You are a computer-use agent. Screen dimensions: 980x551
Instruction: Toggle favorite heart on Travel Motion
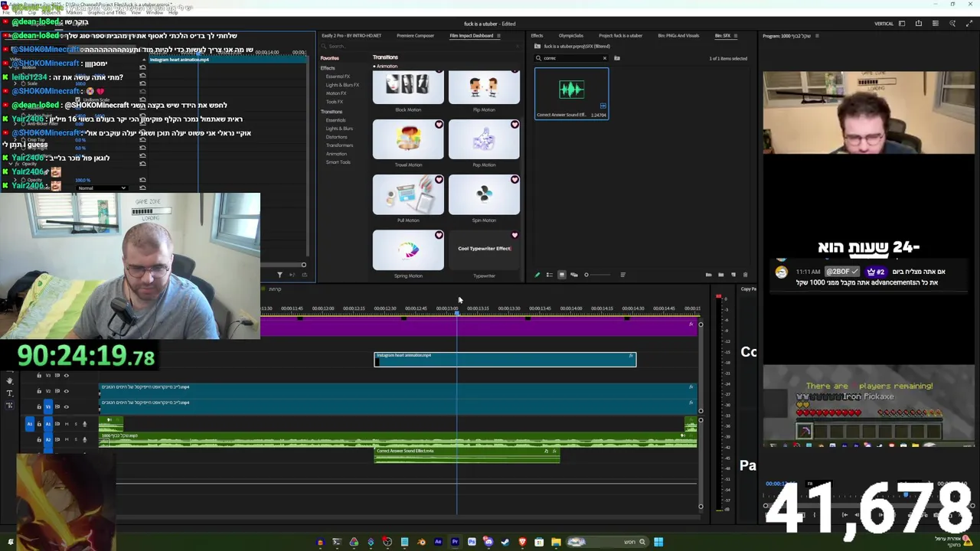(439, 125)
